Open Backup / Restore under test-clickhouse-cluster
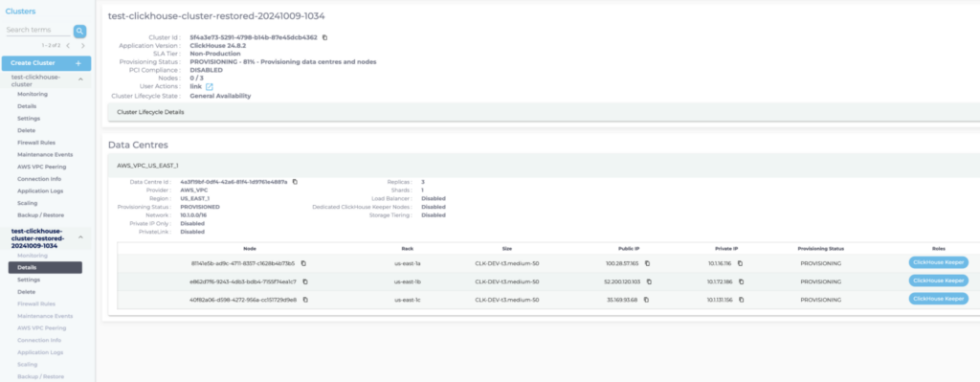 tap(40, 215)
